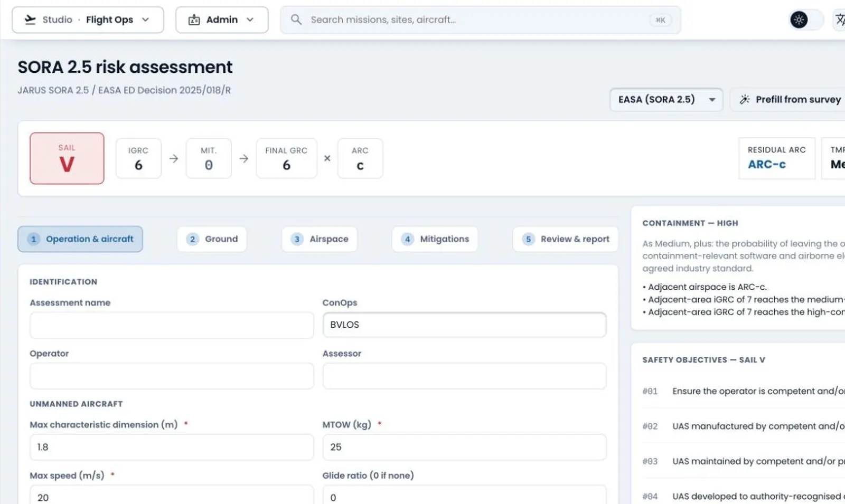Click 'Adjacent airspace is ARC-c.' bullet

coord(705,287)
